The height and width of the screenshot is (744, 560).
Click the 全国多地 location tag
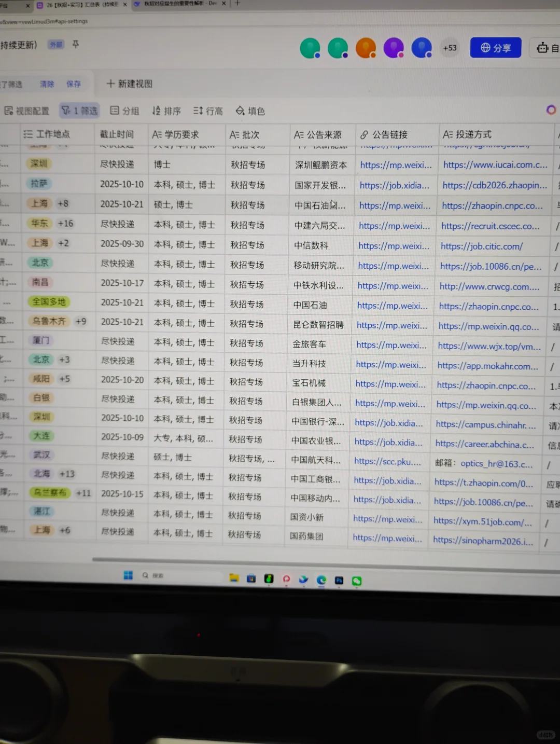49,301
